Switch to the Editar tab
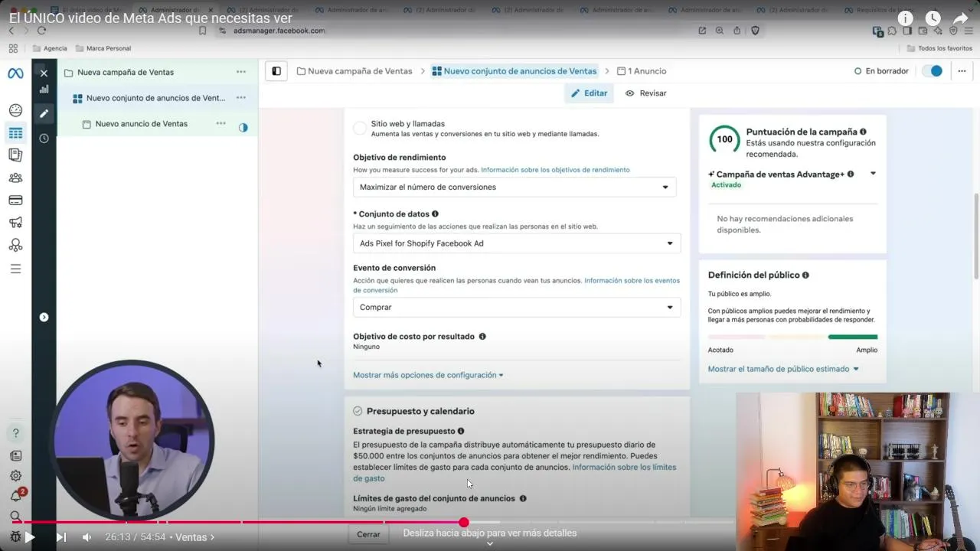The image size is (980, 551). click(589, 93)
